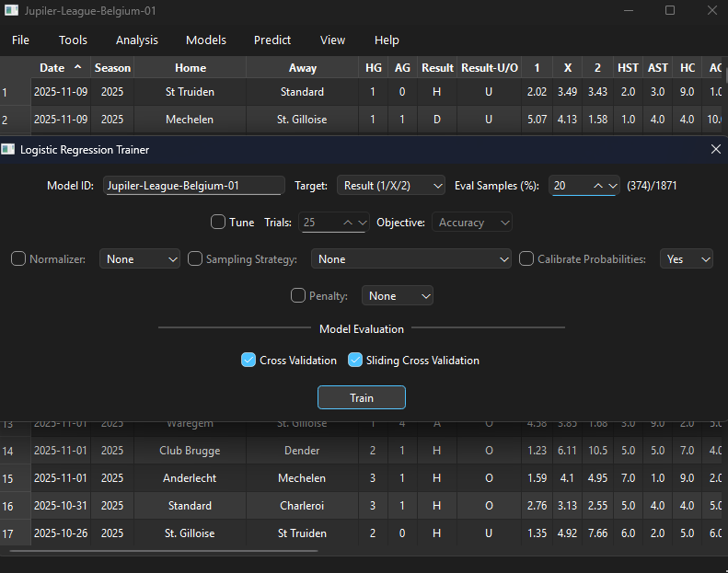Viewport: 728px width, 573px height.
Task: Open the Target Result (1/X/2) dropdown
Action: pyautogui.click(x=391, y=186)
